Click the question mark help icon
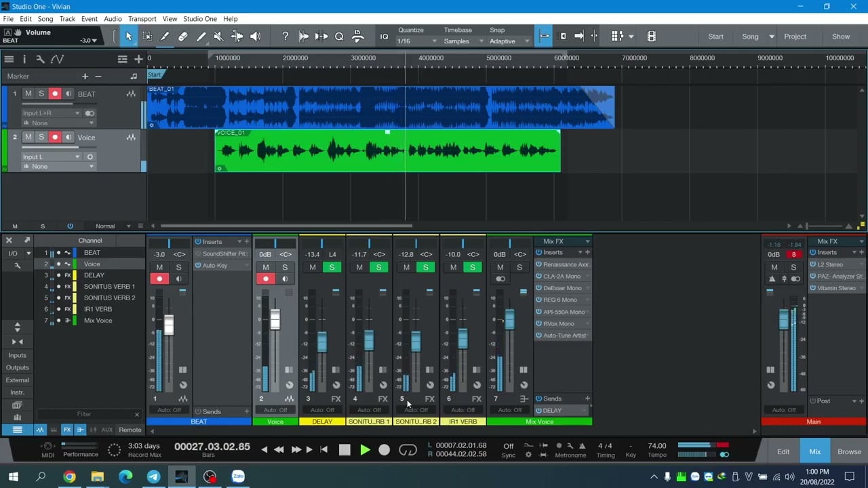The width and height of the screenshot is (868, 488). pyautogui.click(x=285, y=37)
